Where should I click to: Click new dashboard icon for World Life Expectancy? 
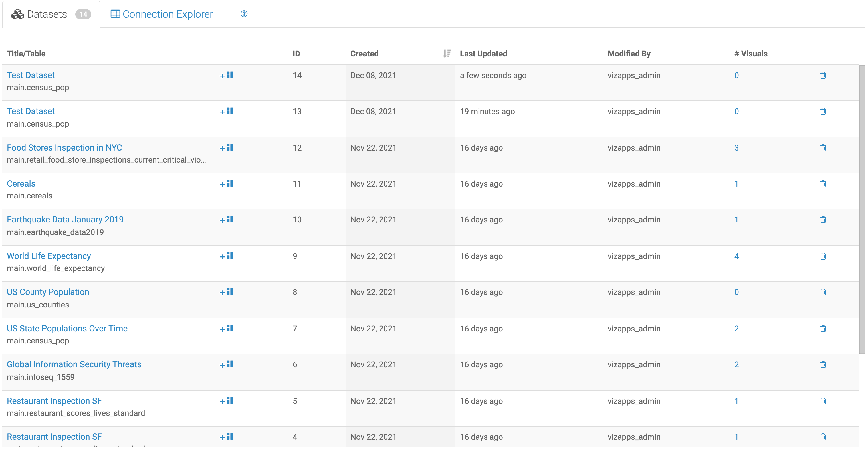[x=227, y=256]
